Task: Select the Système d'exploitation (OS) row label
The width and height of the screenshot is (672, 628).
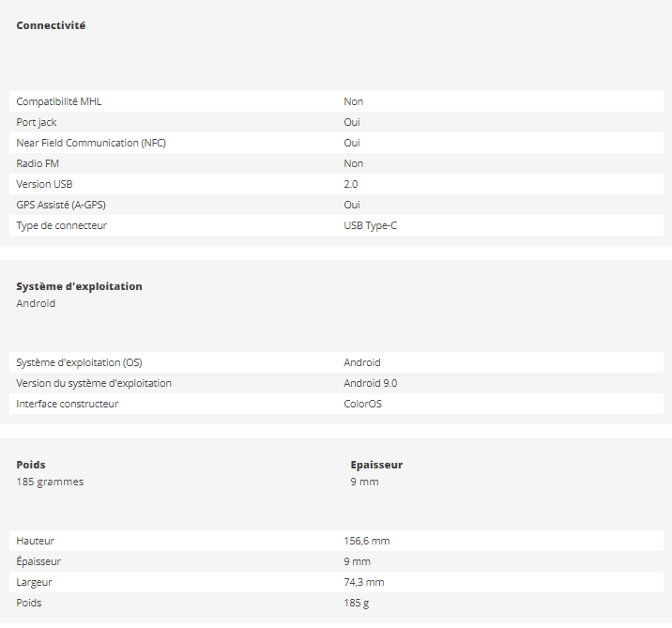Action: (x=79, y=362)
